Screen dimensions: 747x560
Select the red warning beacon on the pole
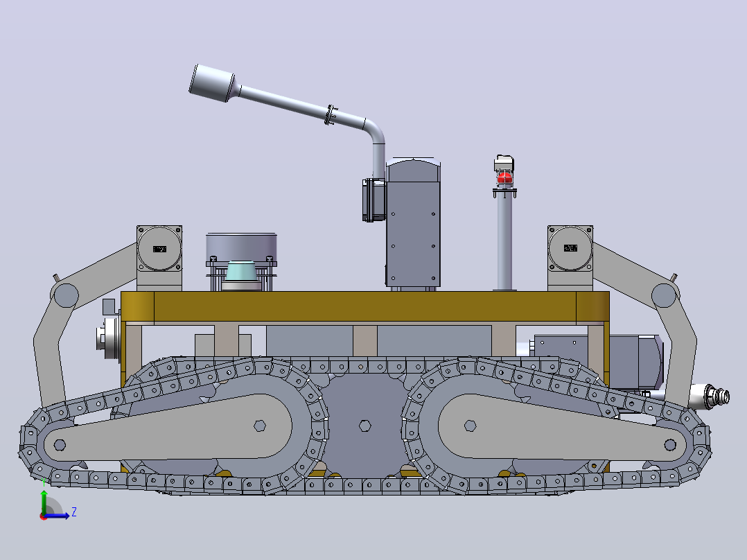(x=504, y=178)
